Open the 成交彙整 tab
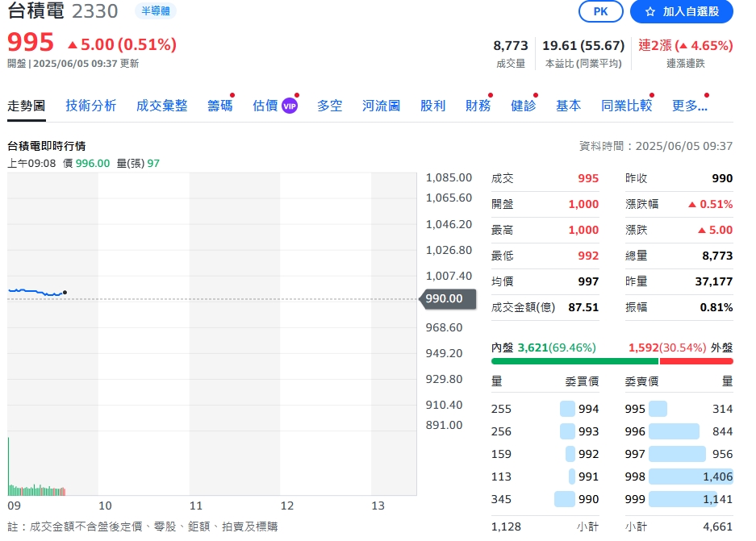This screenshot has width=756, height=541. point(161,106)
